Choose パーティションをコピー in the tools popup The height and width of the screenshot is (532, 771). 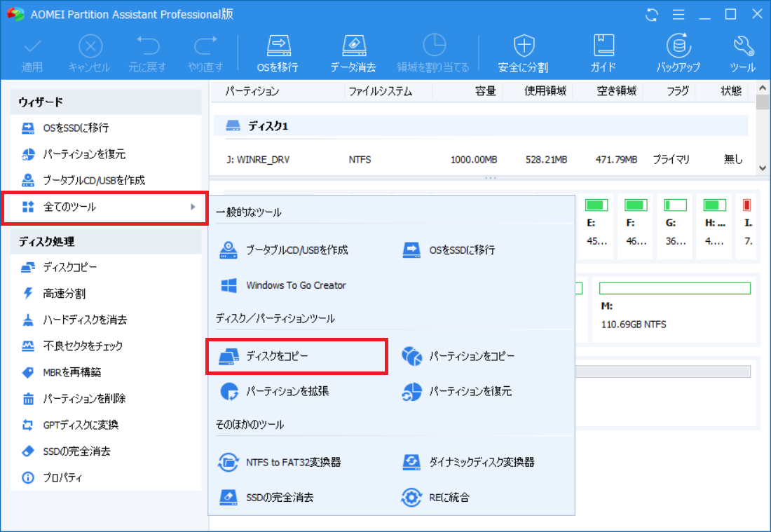(x=458, y=357)
